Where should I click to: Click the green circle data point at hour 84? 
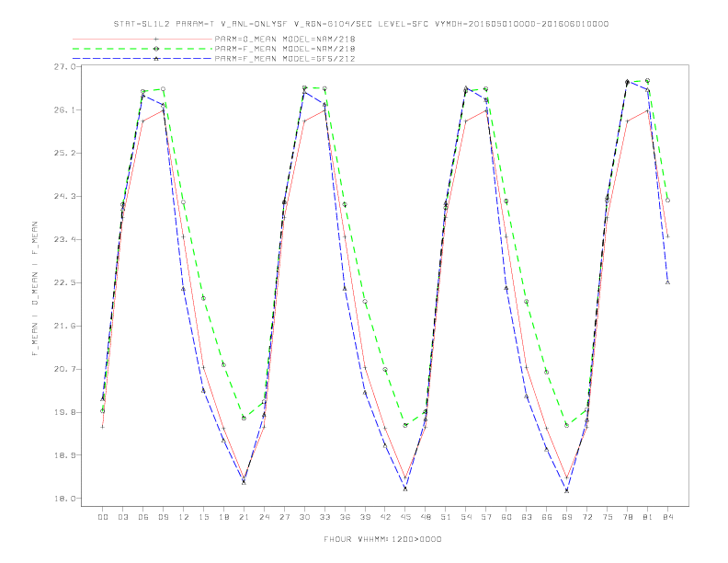point(667,201)
